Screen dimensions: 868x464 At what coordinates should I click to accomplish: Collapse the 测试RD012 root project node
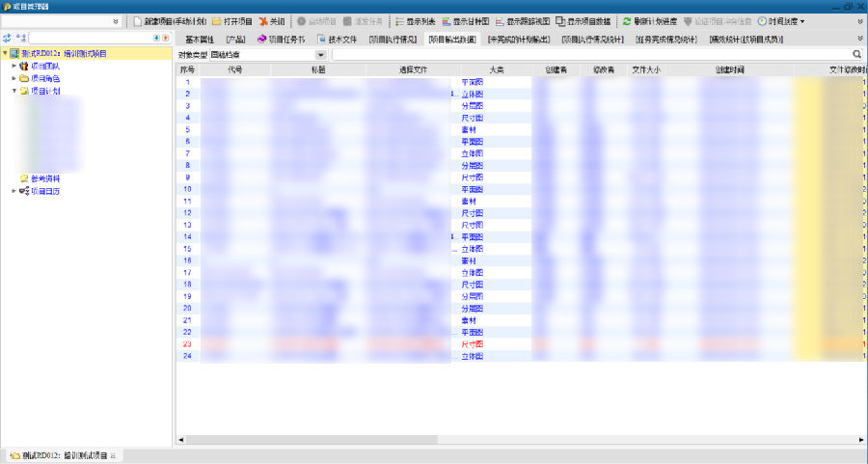click(x=5, y=54)
